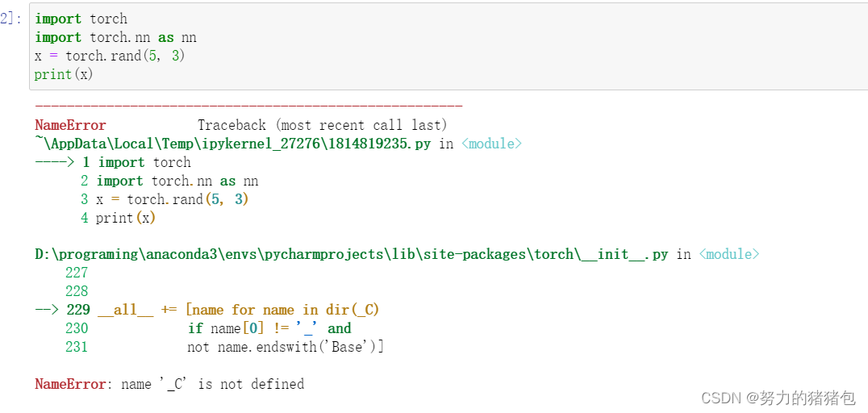Click line number 227 in traceback
Viewport: 868px width, 413px height.
pyautogui.click(x=77, y=273)
